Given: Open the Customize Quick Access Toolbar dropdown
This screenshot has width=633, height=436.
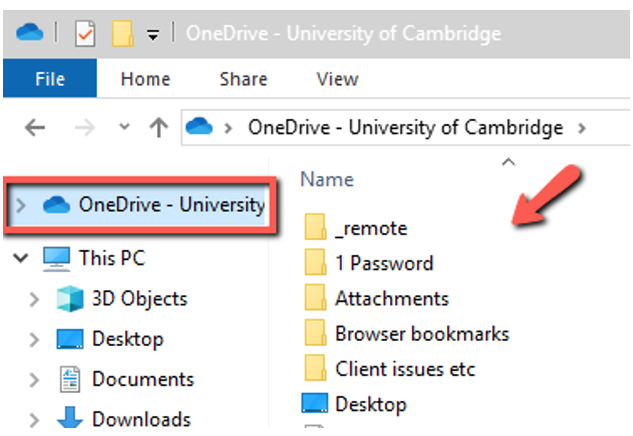Looking at the screenshot, I should click(153, 35).
